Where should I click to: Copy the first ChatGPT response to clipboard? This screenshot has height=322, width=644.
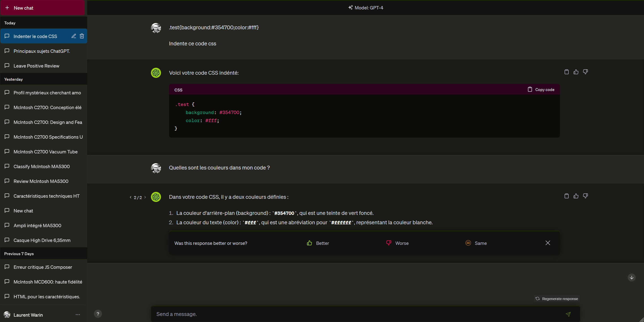click(x=566, y=72)
